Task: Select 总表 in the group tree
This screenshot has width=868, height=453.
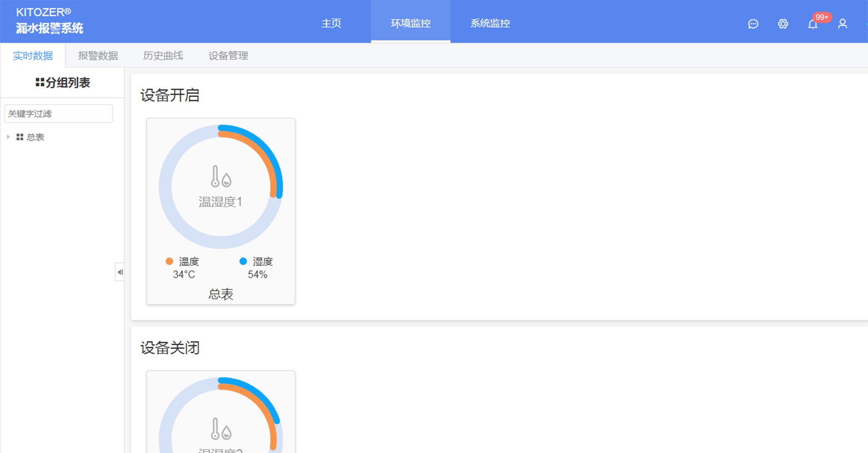Action: [35, 137]
